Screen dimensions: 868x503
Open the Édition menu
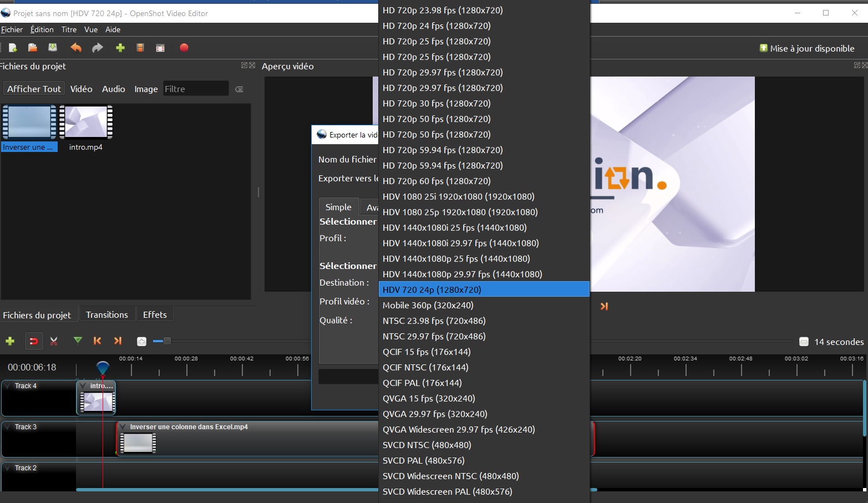[42, 29]
